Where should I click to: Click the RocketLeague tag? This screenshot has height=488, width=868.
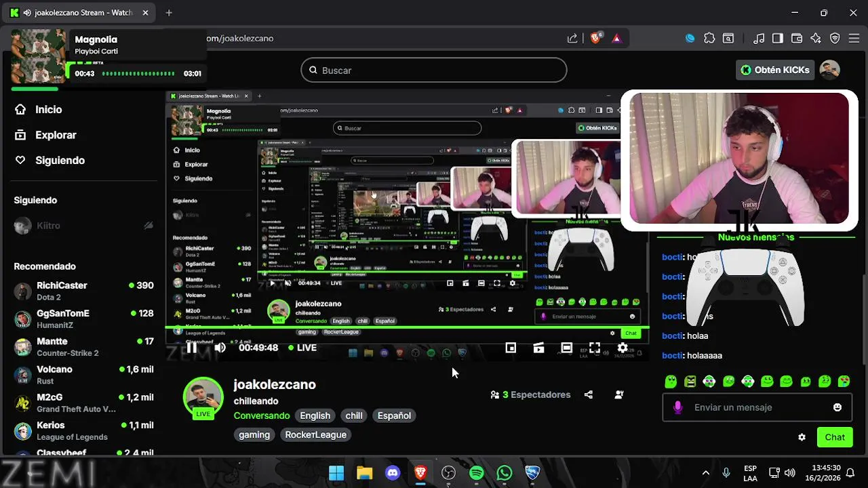point(315,434)
